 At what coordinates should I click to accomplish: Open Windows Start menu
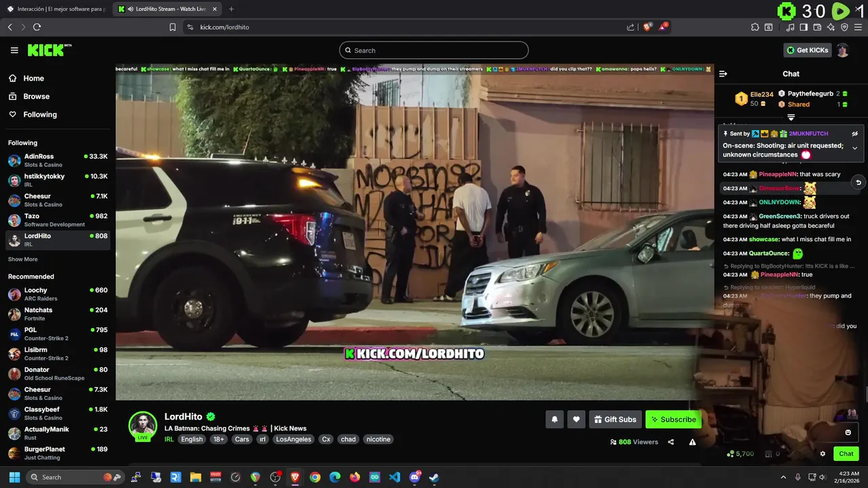(x=13, y=477)
